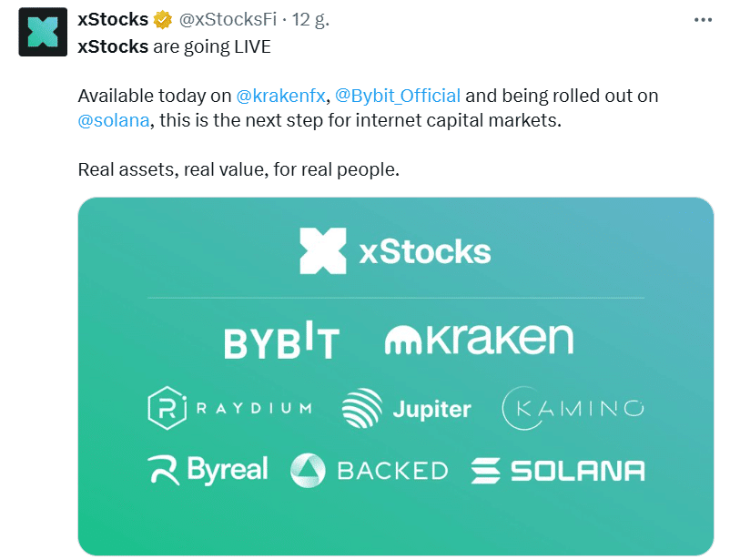The height and width of the screenshot is (560, 730).
Task: Open the three-dot more options menu
Action: coord(702,20)
